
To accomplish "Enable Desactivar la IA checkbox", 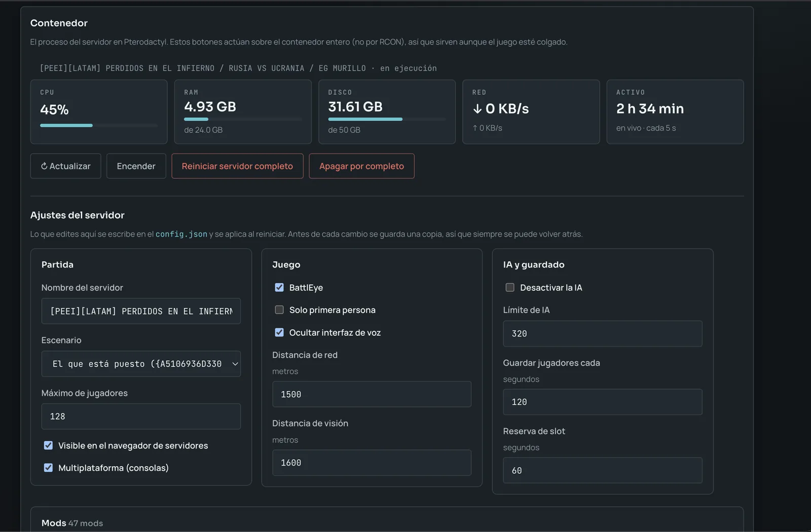I will click(x=510, y=287).
